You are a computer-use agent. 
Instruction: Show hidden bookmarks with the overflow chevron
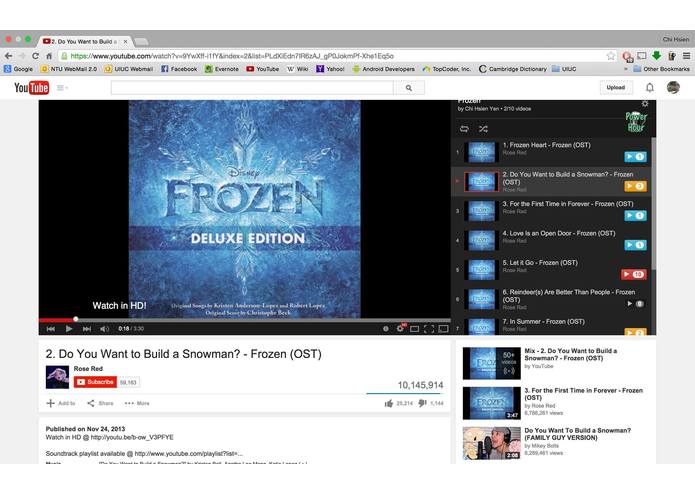coord(625,69)
